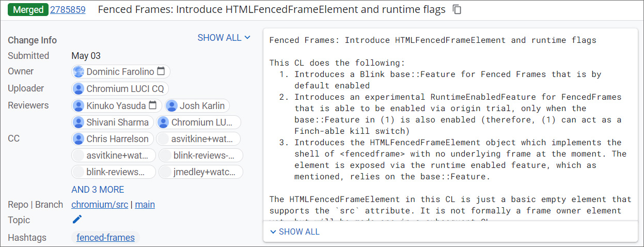
Task: Open reviewer chip Josh Karlin
Action: coord(197,106)
